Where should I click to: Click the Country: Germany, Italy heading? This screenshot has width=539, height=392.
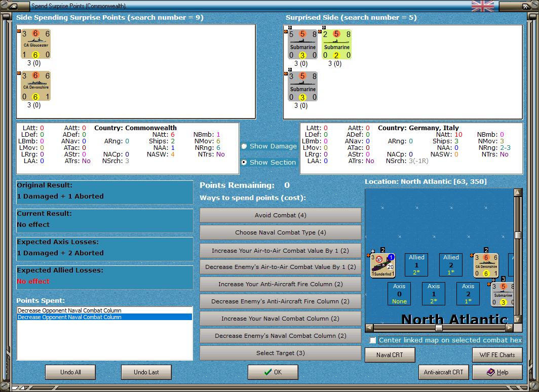click(418, 128)
